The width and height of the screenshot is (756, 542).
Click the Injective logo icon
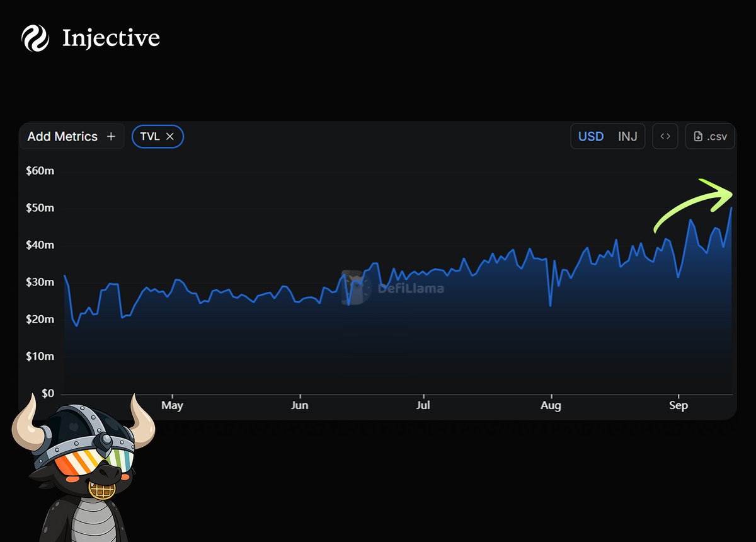[35, 38]
